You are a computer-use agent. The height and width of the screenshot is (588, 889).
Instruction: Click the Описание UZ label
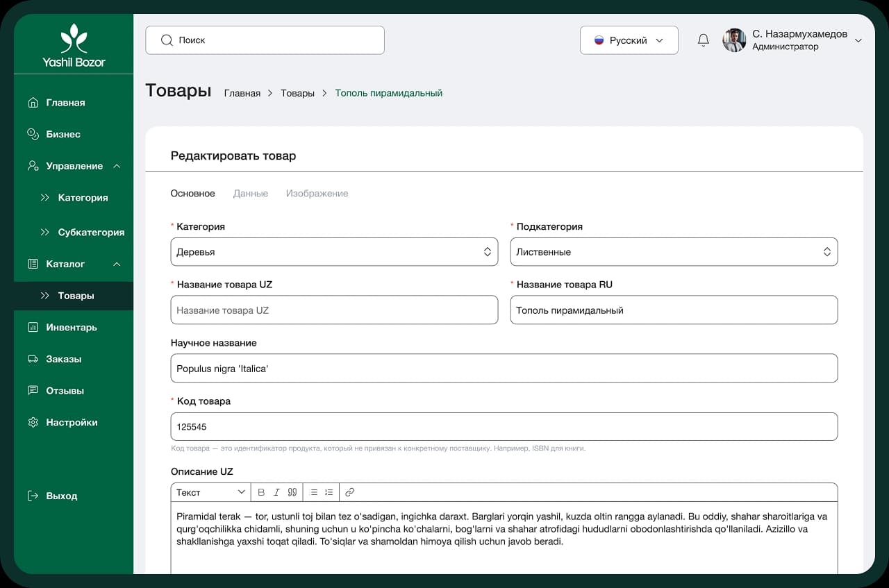(x=202, y=471)
